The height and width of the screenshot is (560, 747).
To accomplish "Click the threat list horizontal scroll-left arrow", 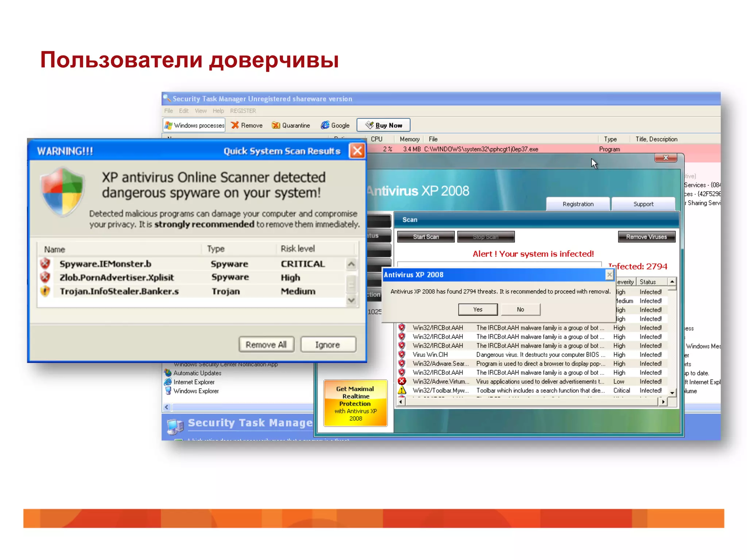I will 401,401.
